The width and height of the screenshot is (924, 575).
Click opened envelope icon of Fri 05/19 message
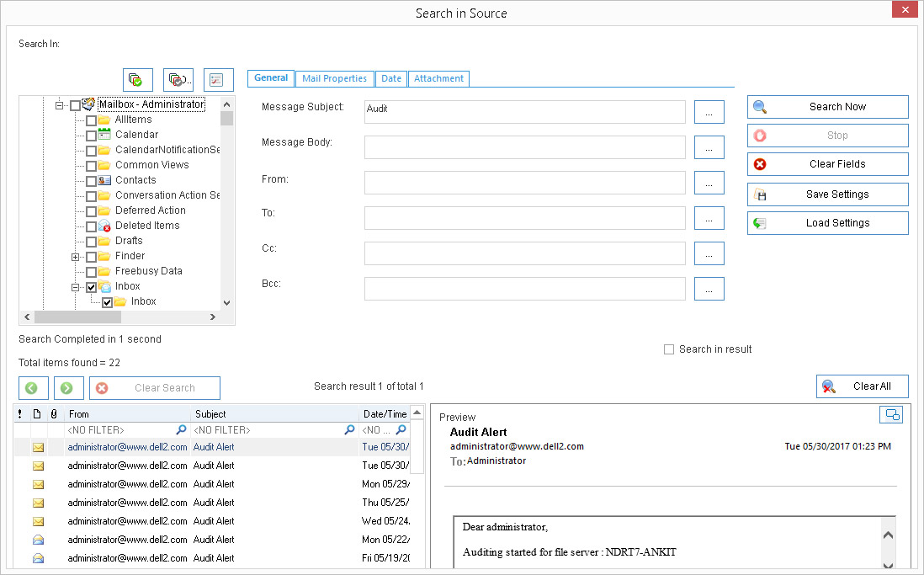39,558
